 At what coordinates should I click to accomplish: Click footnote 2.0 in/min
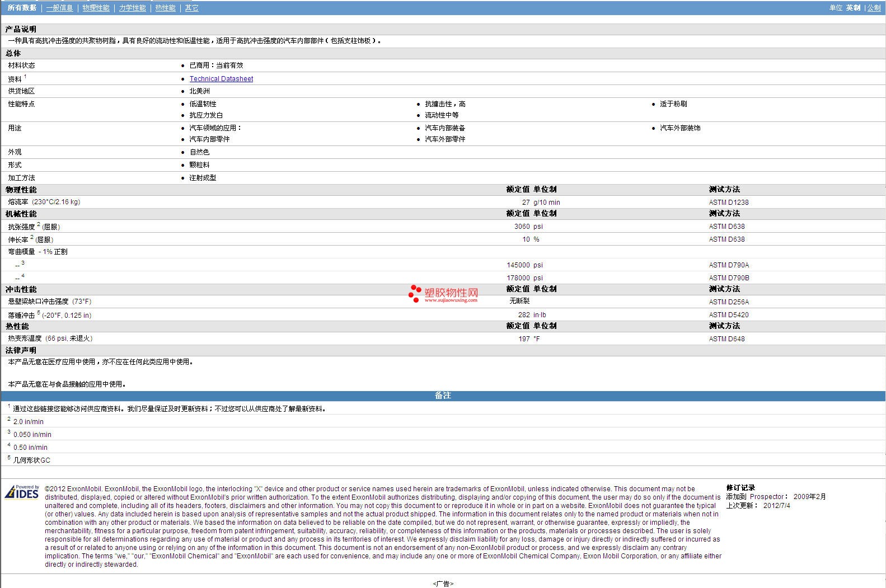28,422
